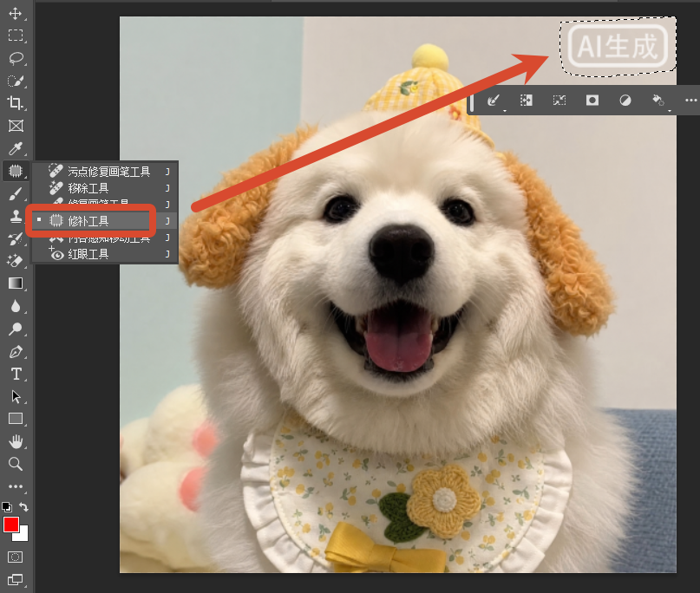700x593 pixels.
Task: Select the Crop tool
Action: point(16,103)
